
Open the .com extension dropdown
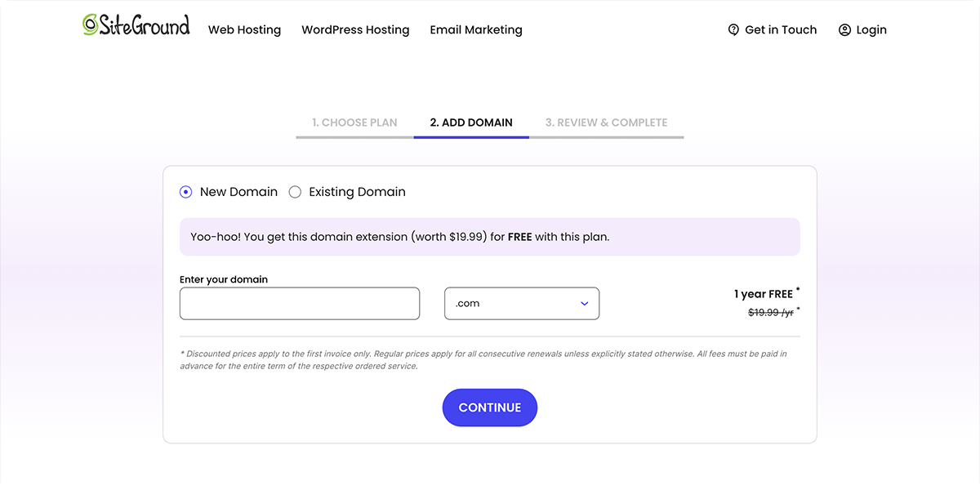coord(521,303)
